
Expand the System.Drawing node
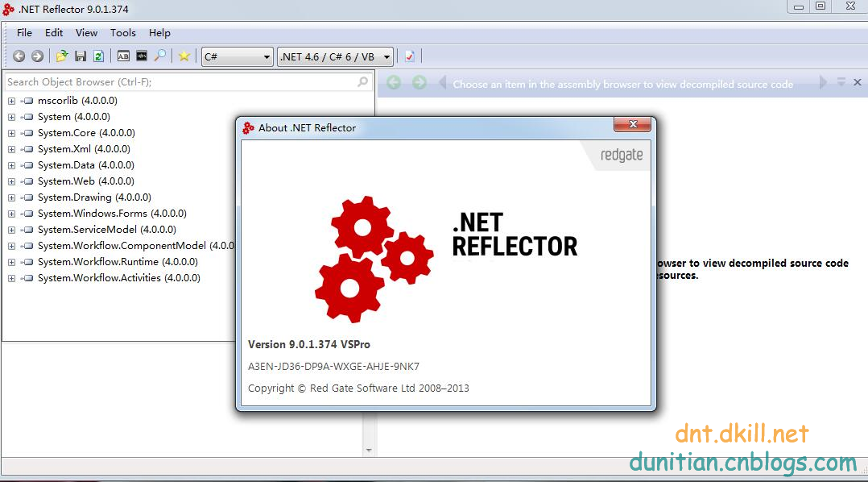coord(11,197)
